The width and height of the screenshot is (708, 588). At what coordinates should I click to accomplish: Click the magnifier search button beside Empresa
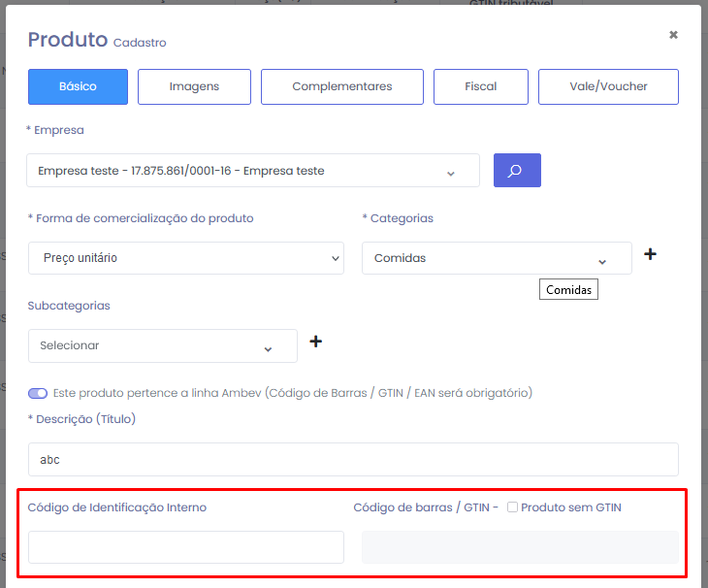(517, 171)
